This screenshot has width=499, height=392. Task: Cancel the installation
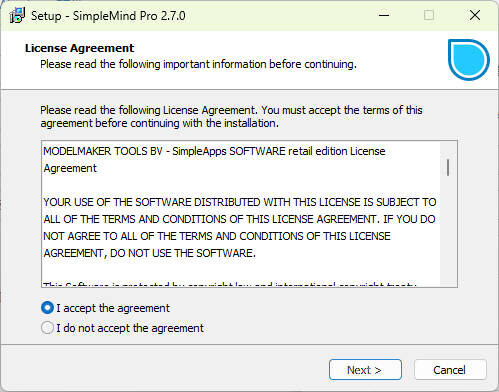[450, 370]
